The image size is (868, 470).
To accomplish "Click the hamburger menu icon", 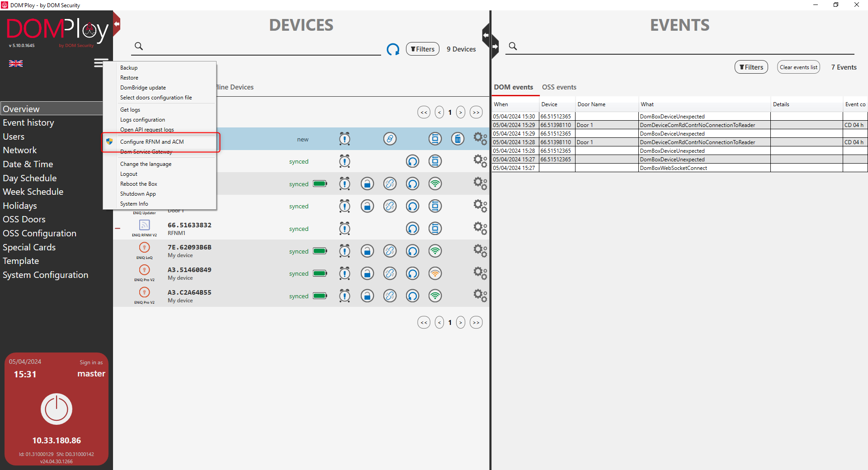I will [100, 63].
